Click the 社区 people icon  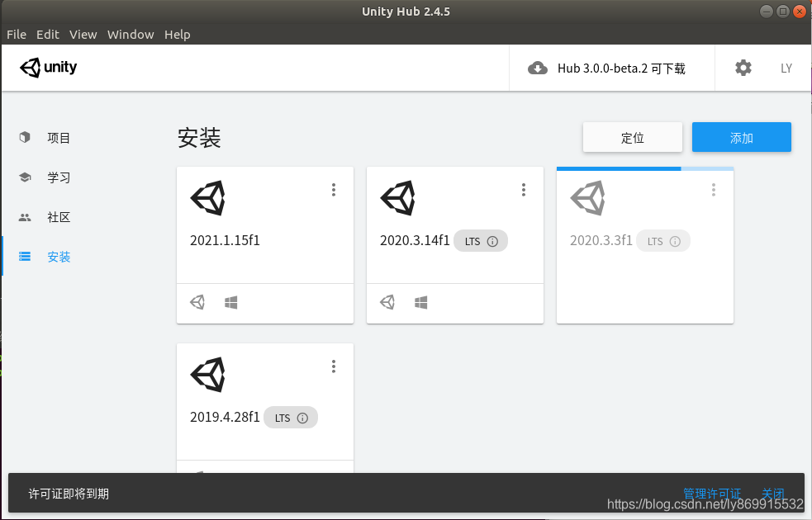point(24,217)
